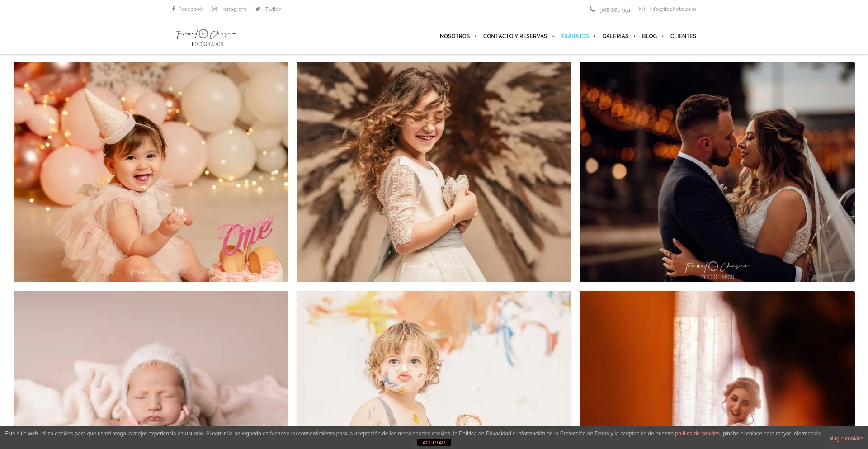868x449 pixels.
Task: Click the Tornel Chesco Fotógrafos logo
Action: 207,36
